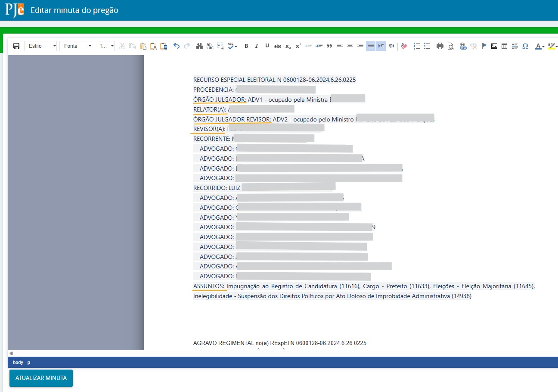Image resolution: width=558 pixels, height=392 pixels.
Task: Click the print icon
Action: point(440,46)
